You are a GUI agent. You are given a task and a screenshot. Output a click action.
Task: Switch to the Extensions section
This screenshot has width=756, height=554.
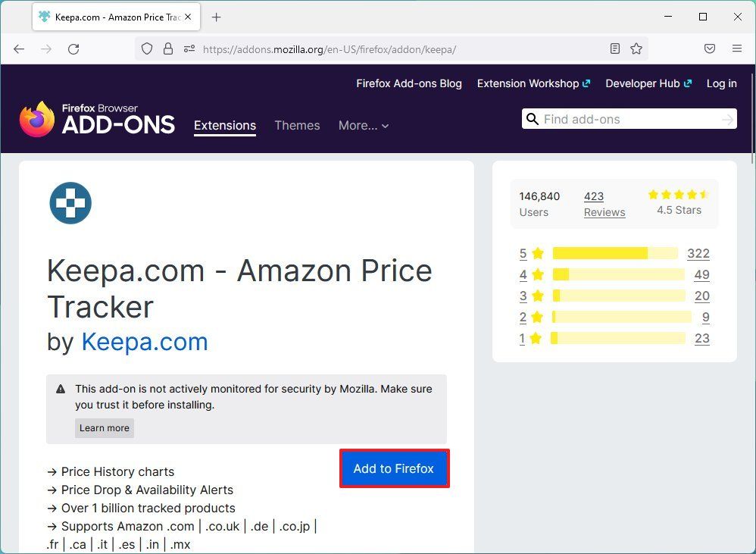pyautogui.click(x=225, y=126)
